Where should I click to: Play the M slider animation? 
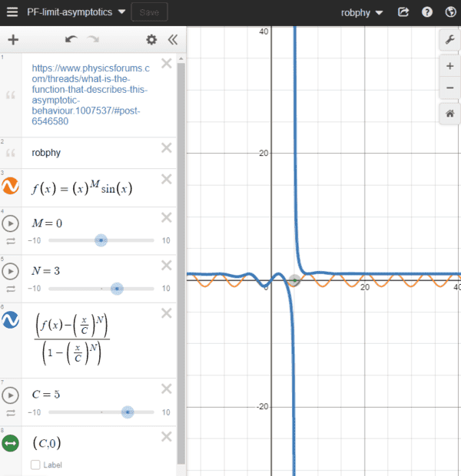point(10,223)
